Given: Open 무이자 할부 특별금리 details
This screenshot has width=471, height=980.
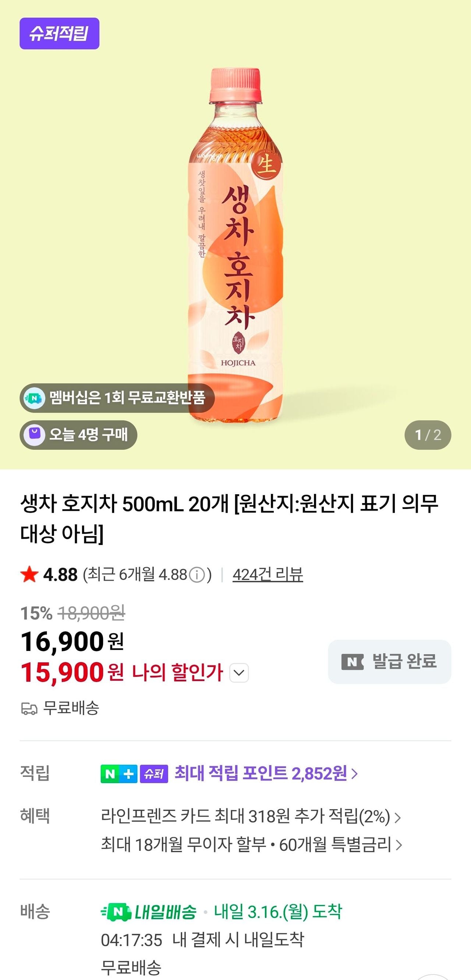Looking at the screenshot, I should click(x=251, y=845).
